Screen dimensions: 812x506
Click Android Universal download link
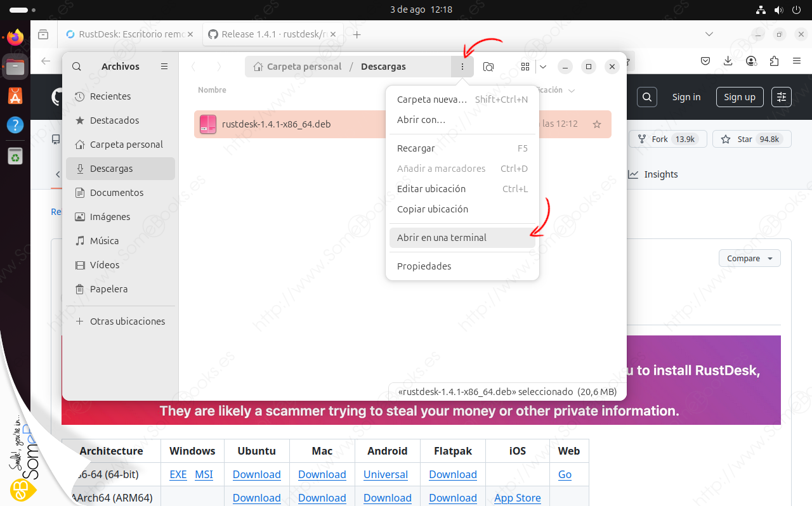pos(386,474)
